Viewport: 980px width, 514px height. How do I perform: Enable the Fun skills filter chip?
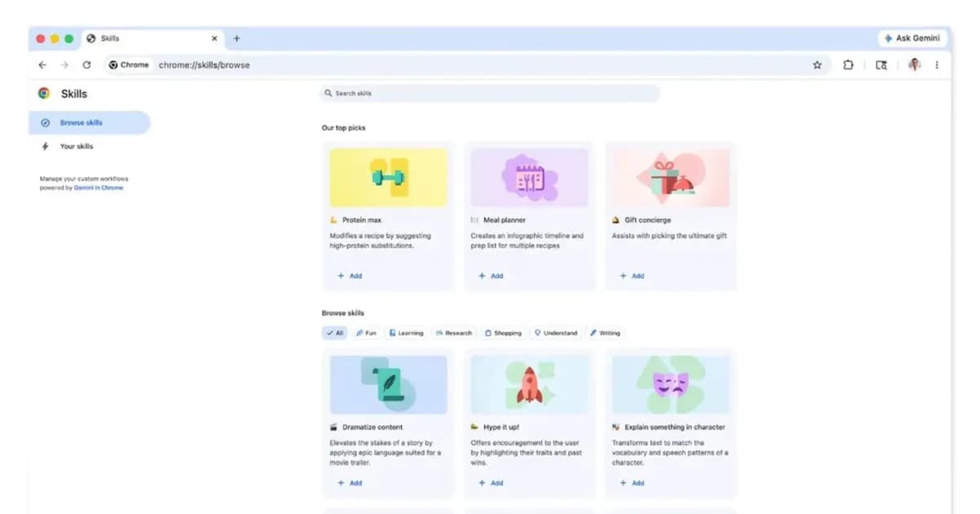(366, 333)
